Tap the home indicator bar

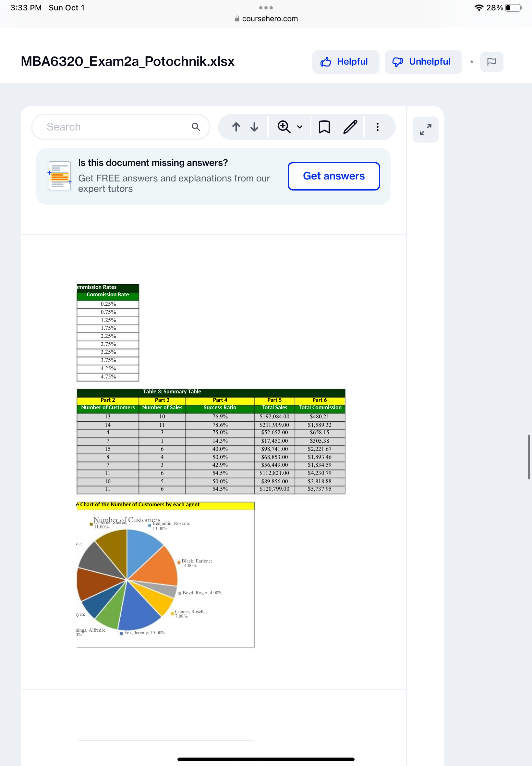click(266, 759)
